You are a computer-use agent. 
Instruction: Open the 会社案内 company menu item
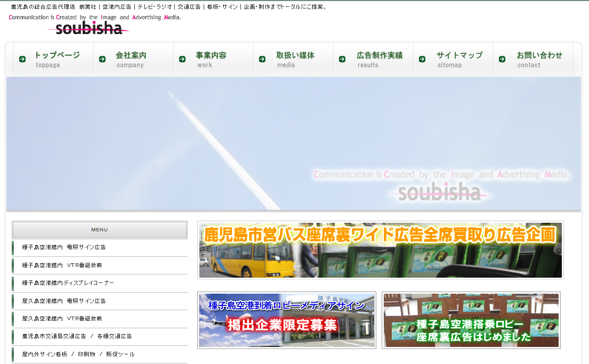[131, 59]
